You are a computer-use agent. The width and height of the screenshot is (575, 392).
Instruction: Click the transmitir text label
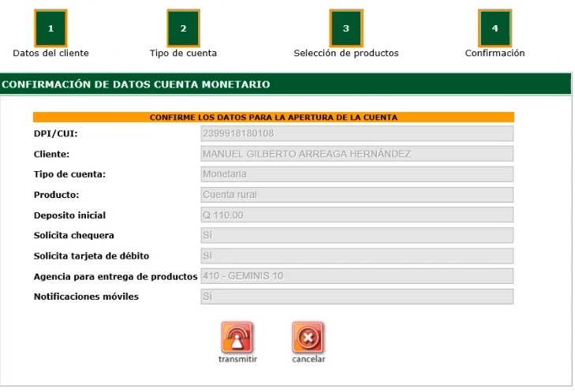[x=237, y=359]
